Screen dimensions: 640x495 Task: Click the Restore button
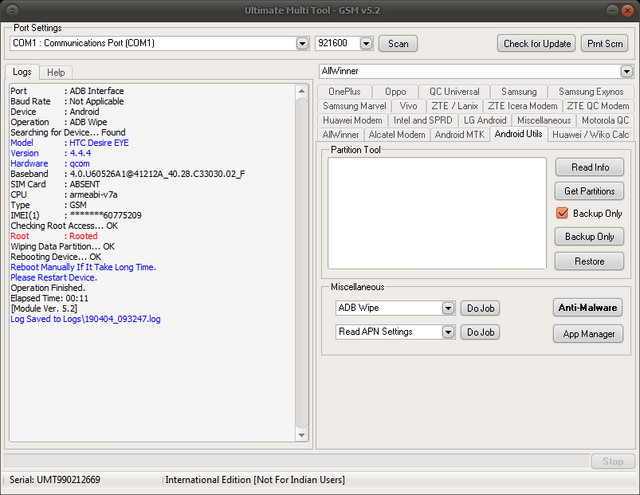(x=589, y=261)
